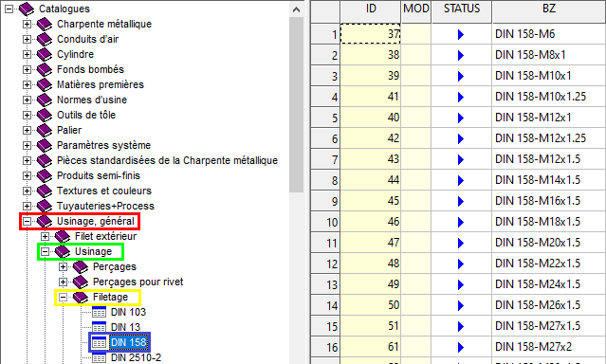
Task: Click the Filet extérieur book icon
Action: pos(63,236)
